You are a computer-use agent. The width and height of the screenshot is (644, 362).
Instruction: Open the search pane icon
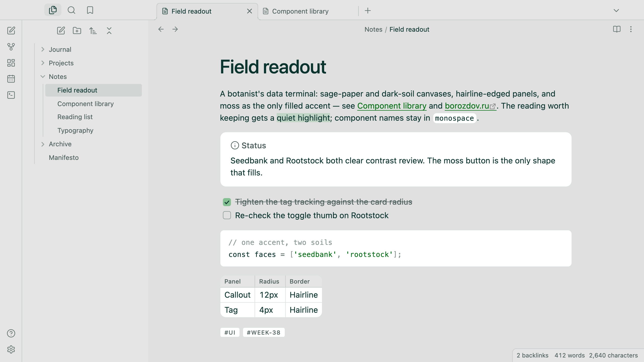click(71, 10)
